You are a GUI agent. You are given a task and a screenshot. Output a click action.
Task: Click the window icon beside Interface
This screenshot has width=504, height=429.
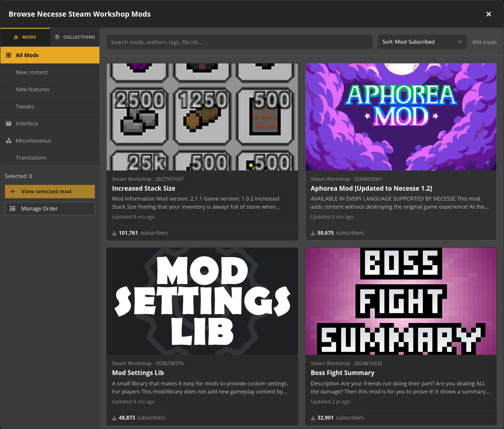pyautogui.click(x=9, y=123)
